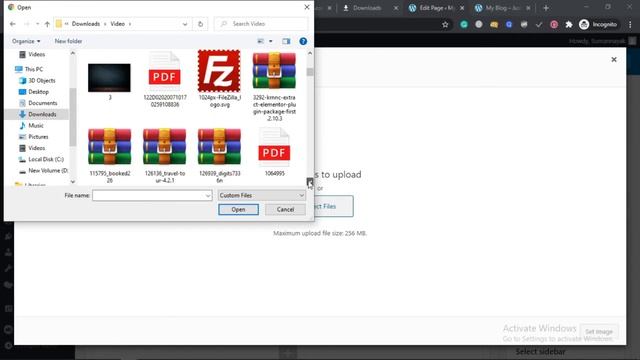Select Video in the address path
640x360 pixels.
click(118, 24)
